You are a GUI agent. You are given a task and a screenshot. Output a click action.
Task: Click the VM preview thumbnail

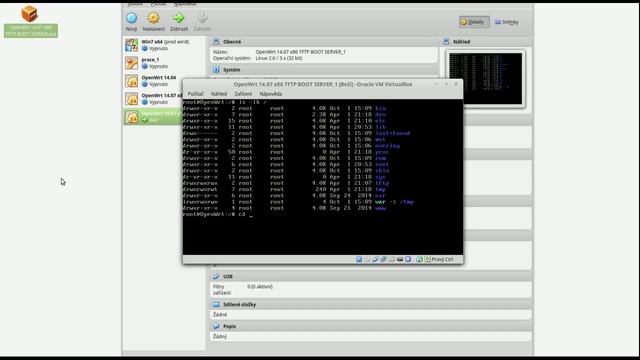pos(485,78)
